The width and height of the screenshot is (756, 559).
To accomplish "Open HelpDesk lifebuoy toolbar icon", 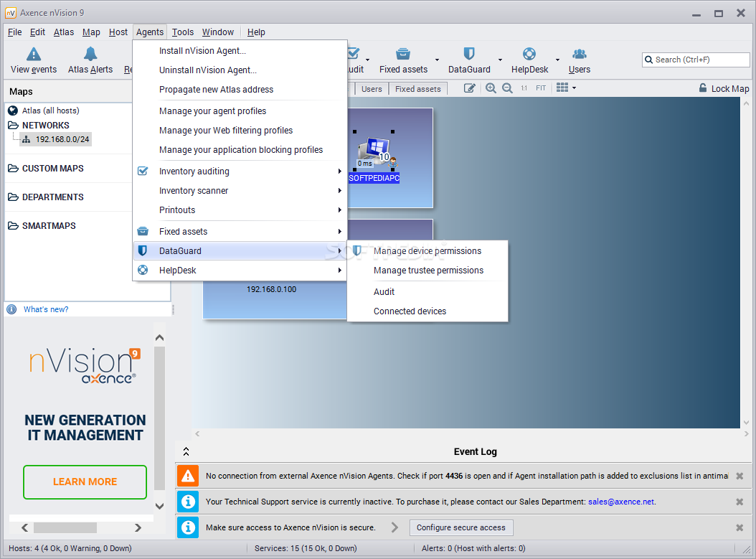I will (529, 54).
